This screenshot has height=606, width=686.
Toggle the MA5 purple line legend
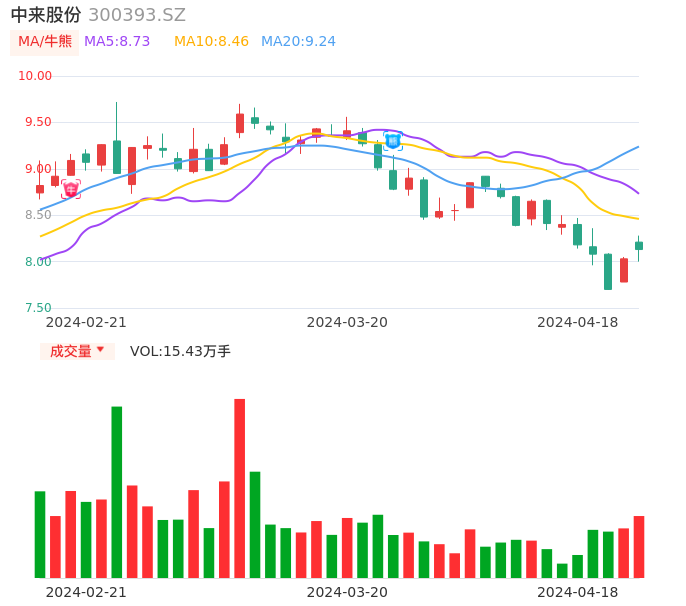(x=117, y=42)
